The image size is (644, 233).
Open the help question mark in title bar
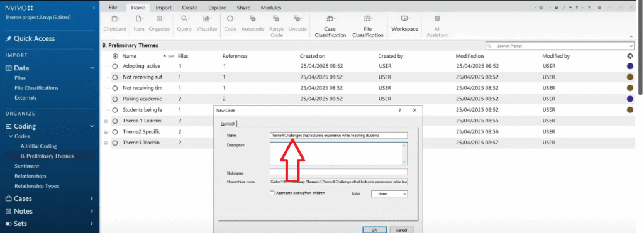pos(589,8)
